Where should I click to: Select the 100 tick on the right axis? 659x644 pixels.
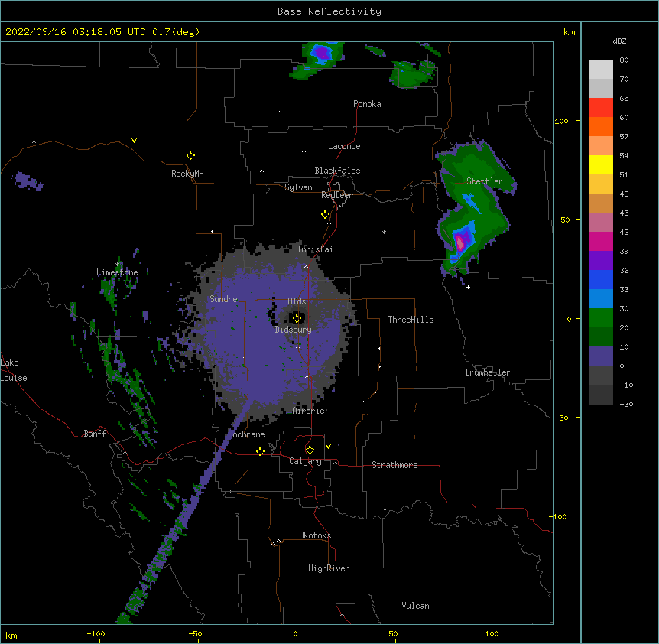(561, 121)
